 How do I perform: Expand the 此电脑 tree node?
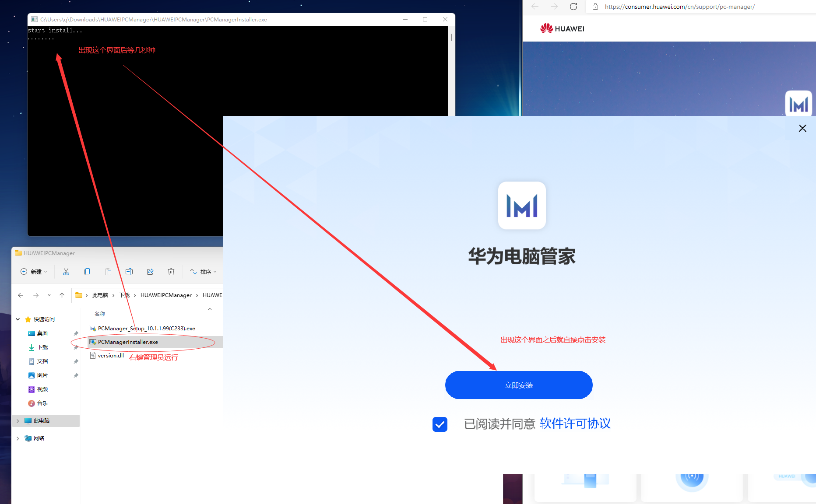(18, 420)
